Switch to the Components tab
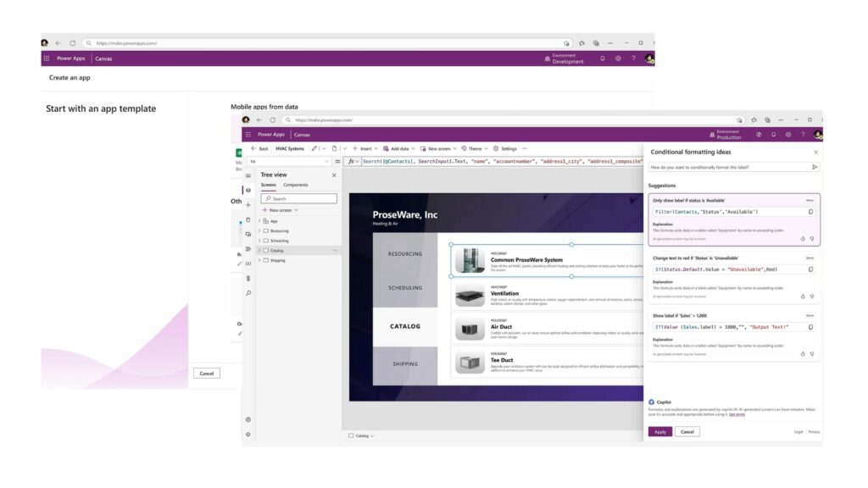 coord(295,185)
